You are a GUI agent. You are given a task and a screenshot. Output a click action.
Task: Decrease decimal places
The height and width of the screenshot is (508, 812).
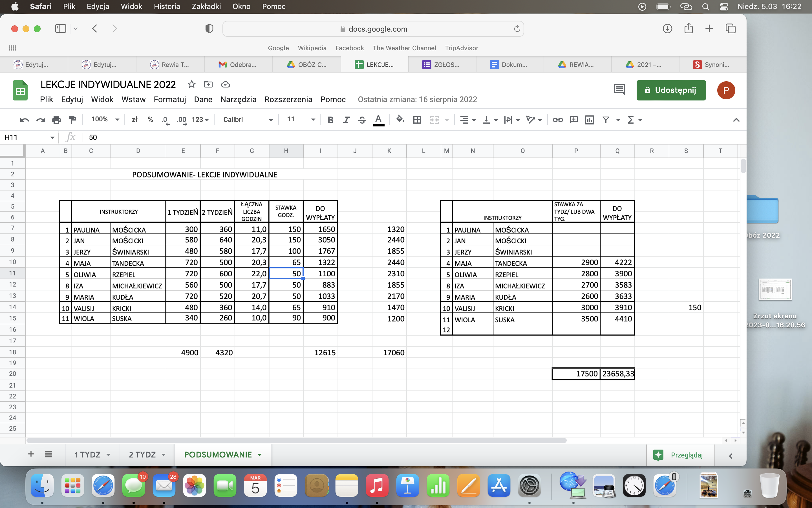tap(166, 120)
